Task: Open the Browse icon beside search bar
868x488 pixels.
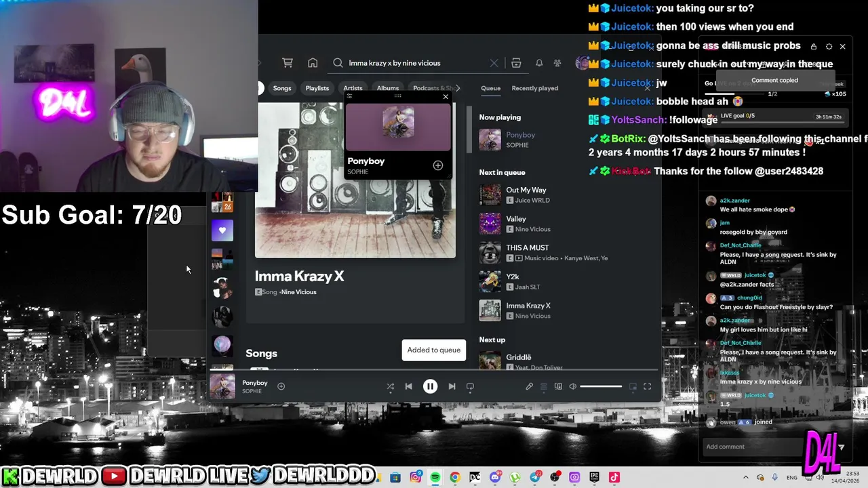Action: point(516,63)
